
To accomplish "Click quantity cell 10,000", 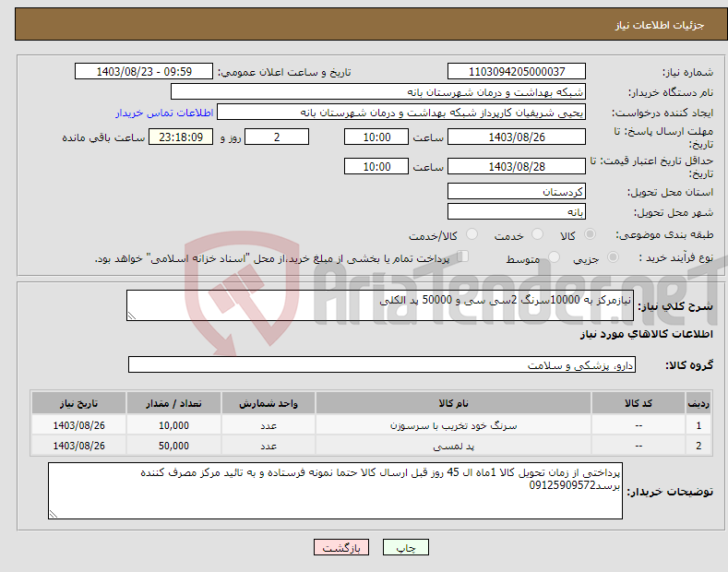I will 173,425.
